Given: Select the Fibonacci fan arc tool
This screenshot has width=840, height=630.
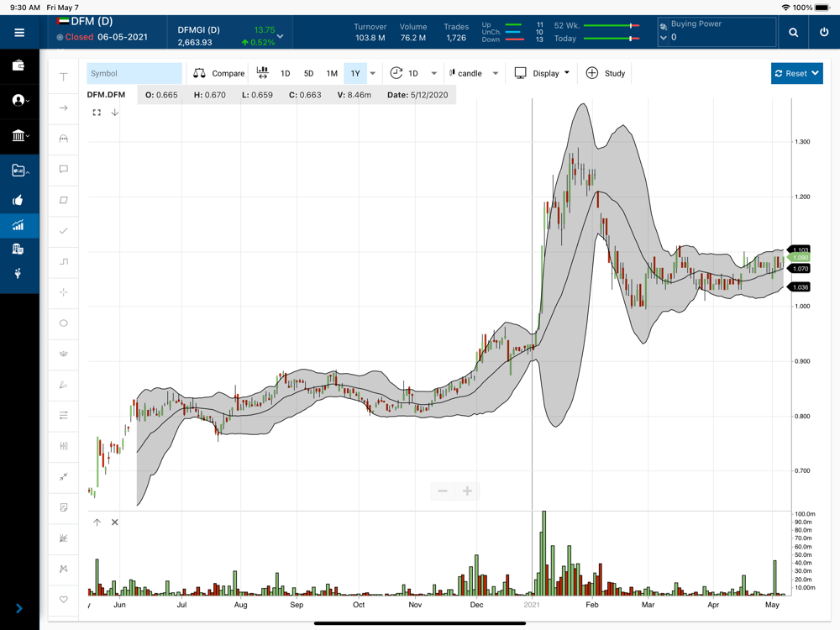Looking at the screenshot, I should pyautogui.click(x=64, y=354).
